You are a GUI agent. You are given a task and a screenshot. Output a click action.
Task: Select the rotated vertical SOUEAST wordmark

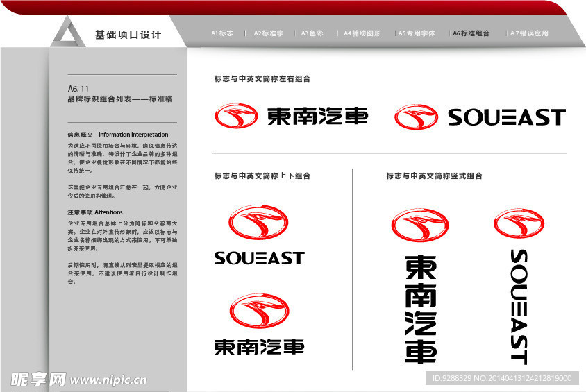(519, 307)
